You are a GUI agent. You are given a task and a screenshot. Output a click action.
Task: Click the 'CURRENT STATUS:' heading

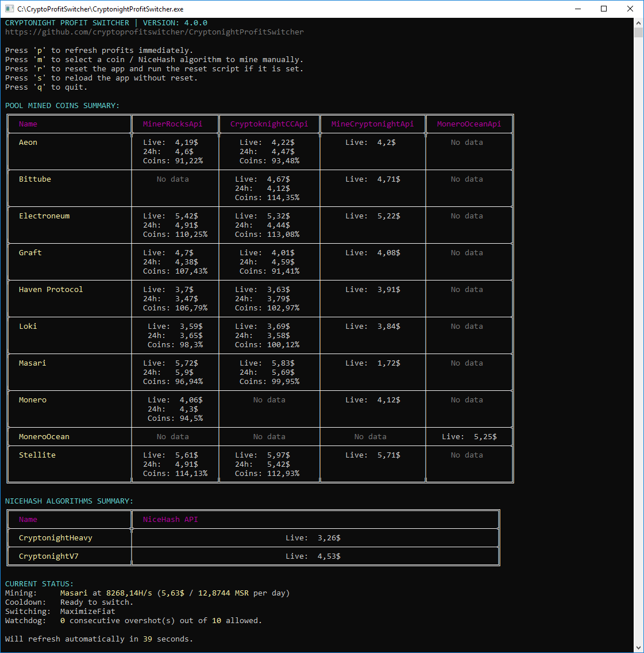pyautogui.click(x=40, y=583)
